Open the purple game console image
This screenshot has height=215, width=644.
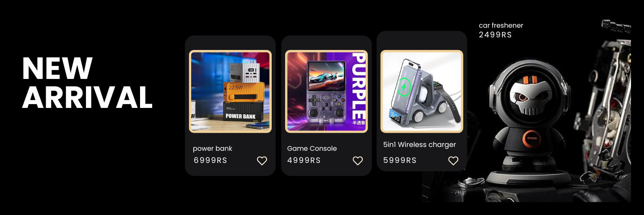pos(326,92)
